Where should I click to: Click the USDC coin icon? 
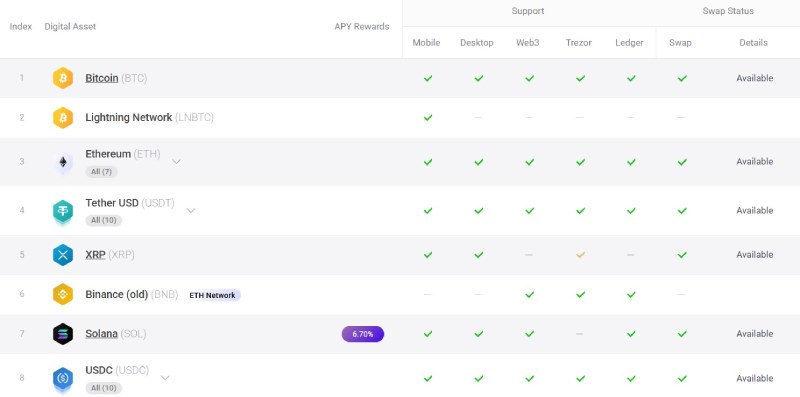[x=63, y=379]
